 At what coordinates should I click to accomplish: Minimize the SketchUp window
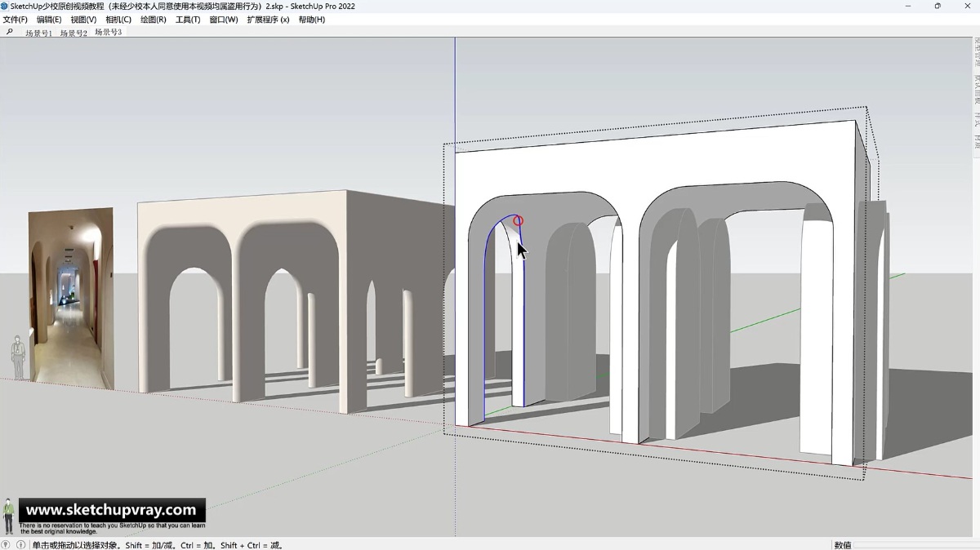(910, 6)
